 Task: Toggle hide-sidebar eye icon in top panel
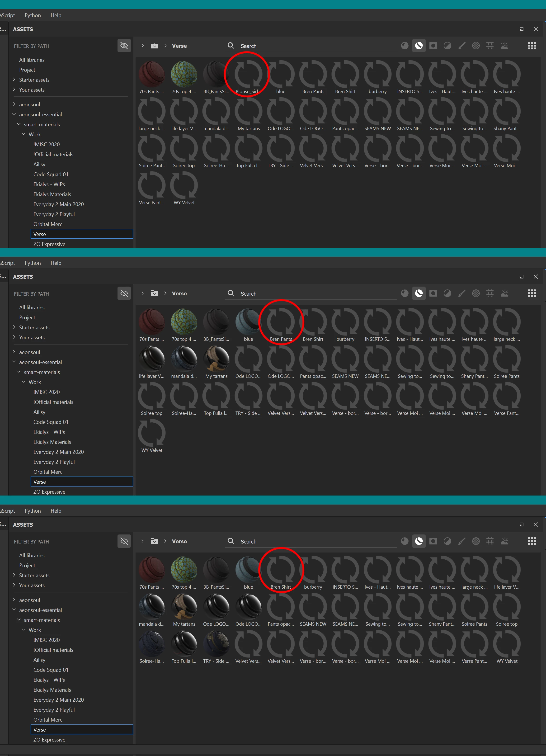click(124, 46)
